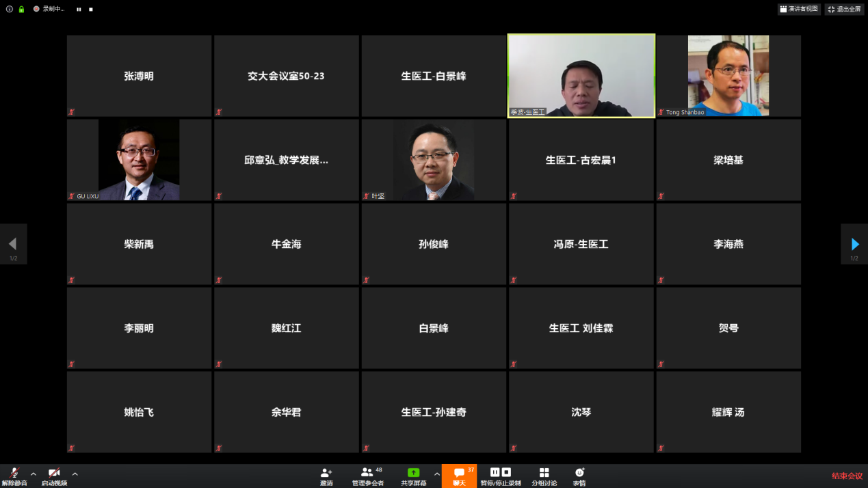Image resolution: width=868 pixels, height=488 pixels.
Task: Click 退出全屏 to exit fullscreen
Action: pos(844,10)
